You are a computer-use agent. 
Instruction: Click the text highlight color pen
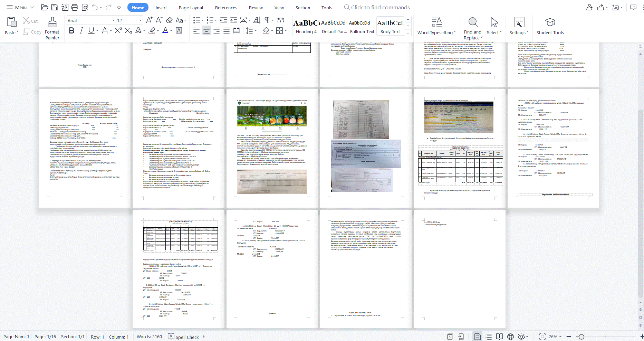[x=152, y=30]
